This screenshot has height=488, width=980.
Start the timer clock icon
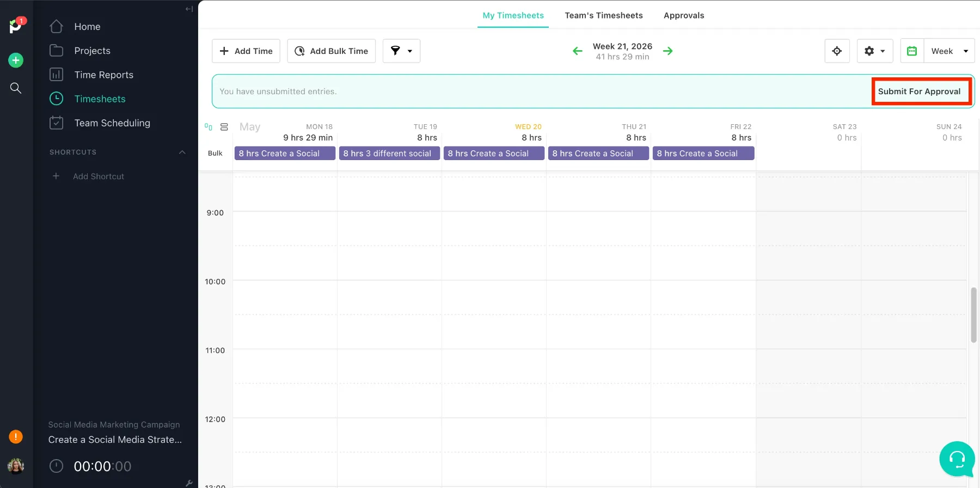tap(56, 466)
